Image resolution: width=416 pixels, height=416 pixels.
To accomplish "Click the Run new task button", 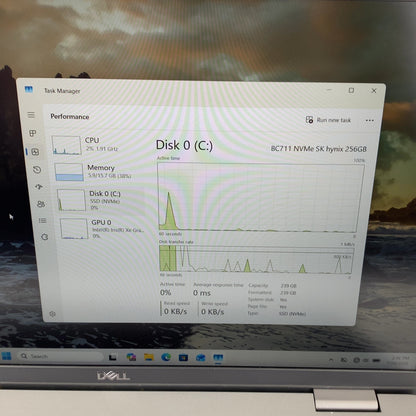I will pyautogui.click(x=328, y=120).
